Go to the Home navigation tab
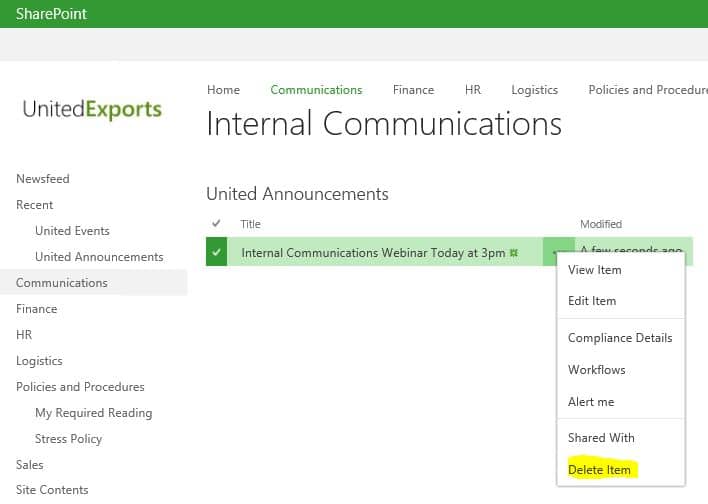The image size is (708, 504). [x=224, y=90]
